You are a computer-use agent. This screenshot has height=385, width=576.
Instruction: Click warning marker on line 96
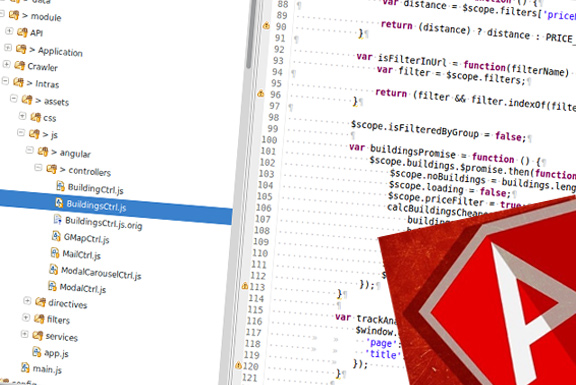[260, 94]
